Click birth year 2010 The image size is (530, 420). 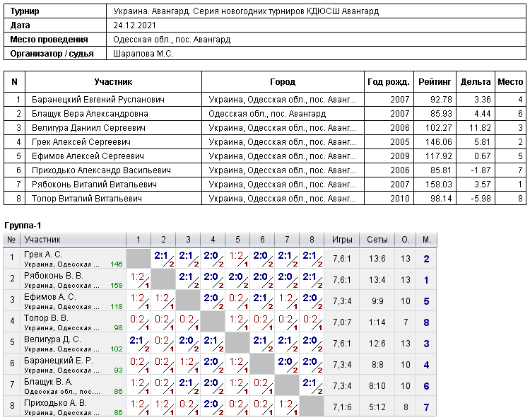(x=400, y=199)
